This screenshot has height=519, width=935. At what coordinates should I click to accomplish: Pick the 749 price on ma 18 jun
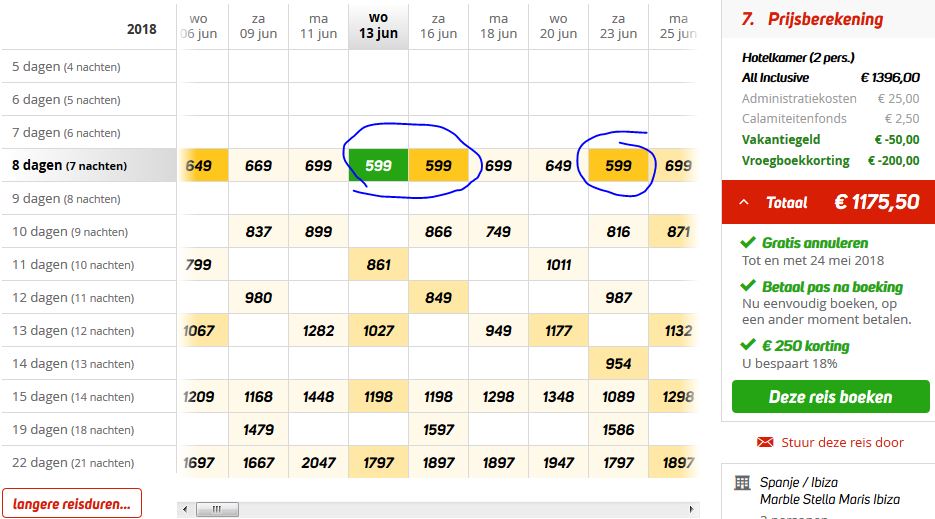click(499, 231)
